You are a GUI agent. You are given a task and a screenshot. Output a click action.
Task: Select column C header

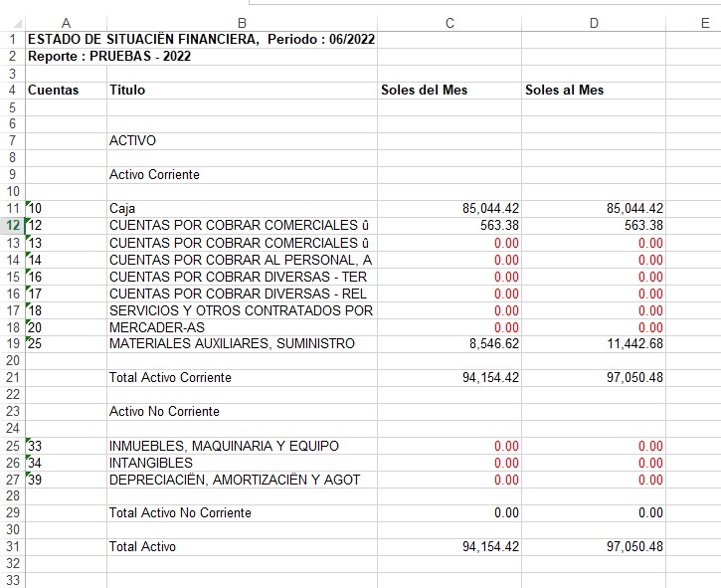tap(450, 23)
